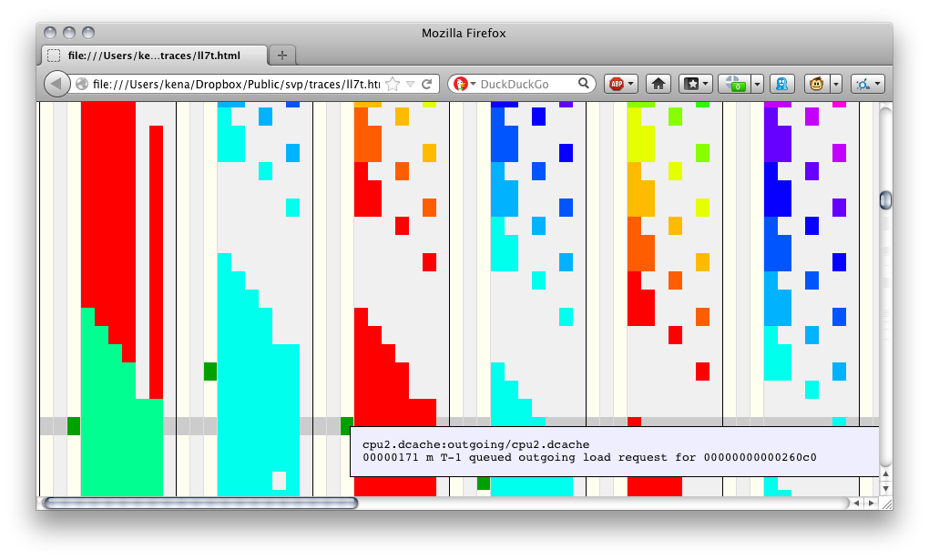Screen dimensions: 929x560
Task: Open the URL history dropdown arrow
Action: pyautogui.click(x=410, y=84)
